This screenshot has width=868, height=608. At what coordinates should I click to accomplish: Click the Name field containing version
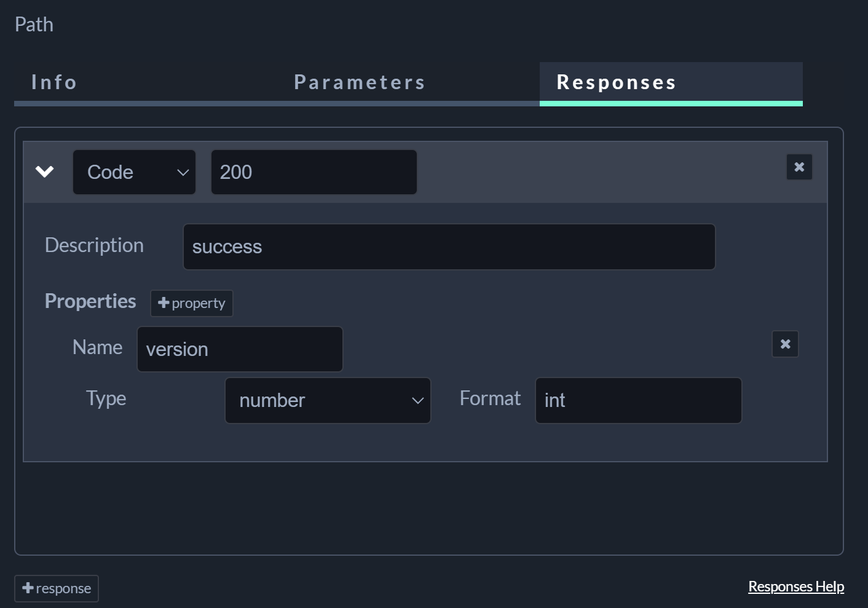[x=240, y=349]
